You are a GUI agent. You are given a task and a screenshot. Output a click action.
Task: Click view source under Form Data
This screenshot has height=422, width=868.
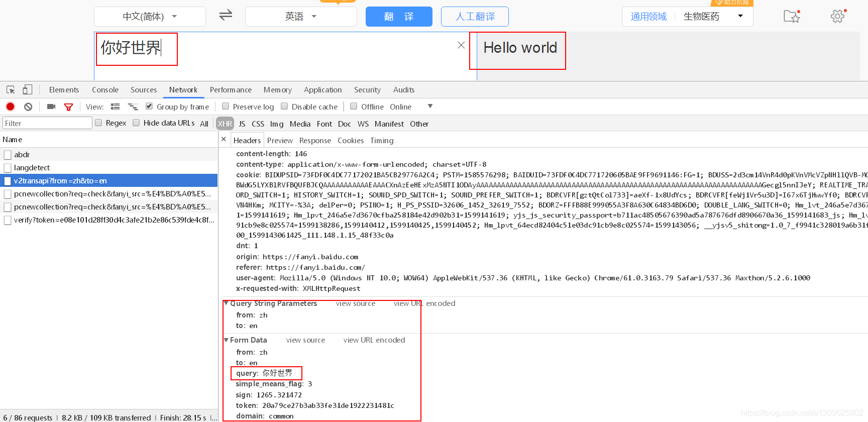coord(305,340)
